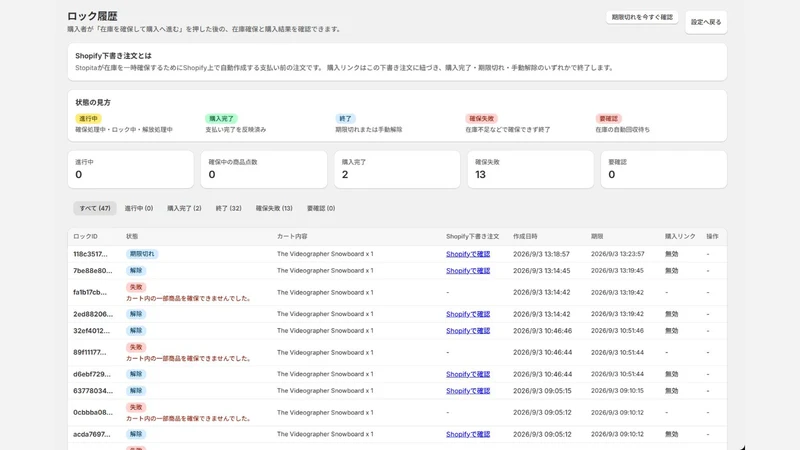The width and height of the screenshot is (800, 450).
Task: Open Shopifyで確認 link for lock d6ebf729
Action: coord(468,374)
